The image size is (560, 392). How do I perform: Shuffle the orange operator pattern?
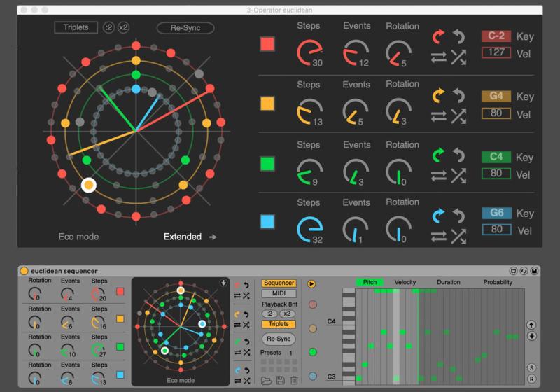(x=458, y=116)
